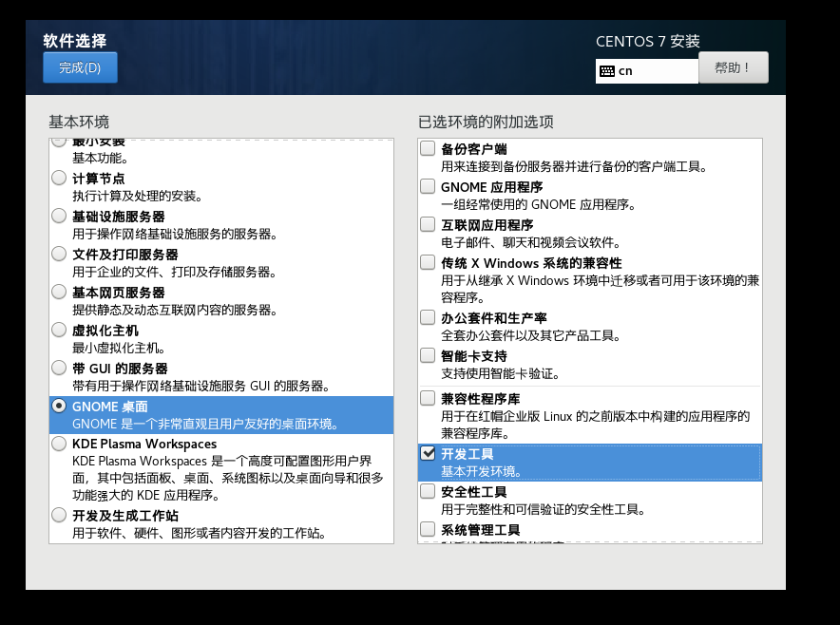
Task: Uncheck the 开发工具 checkbox
Action: [x=428, y=453]
